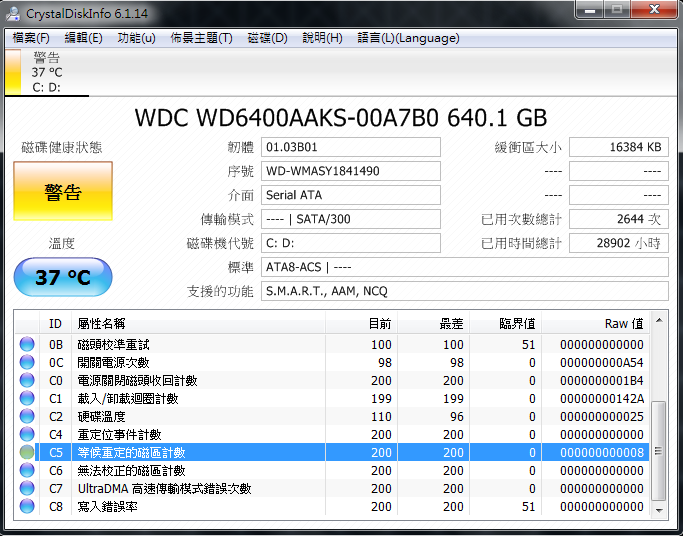Click raw value 0000000001B4
683x536 pixels.
602,381
